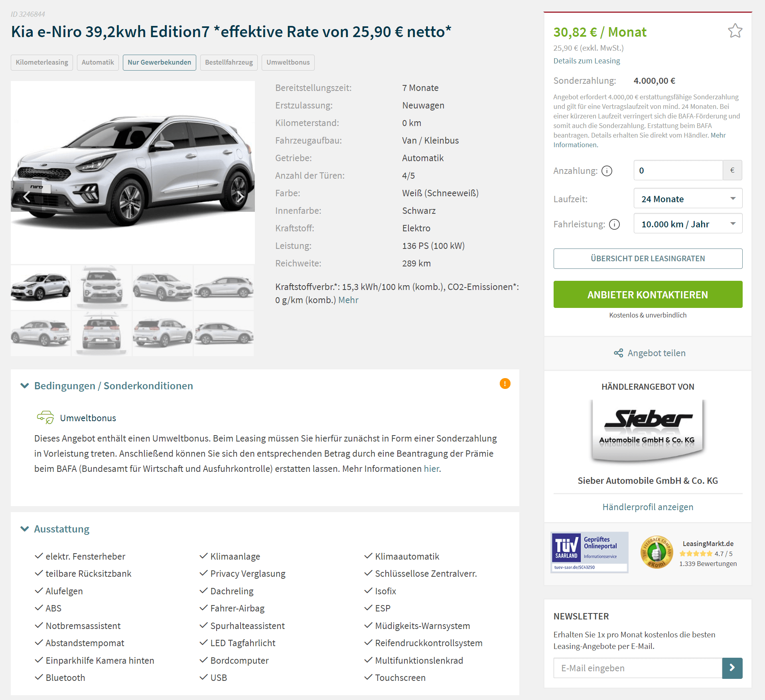Open the Laufzeit 24 Monate dropdown
The width and height of the screenshot is (765, 700).
point(688,199)
